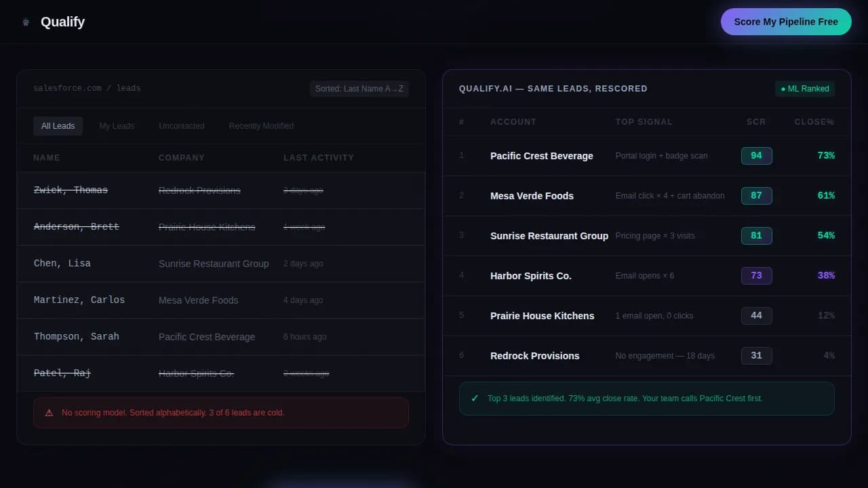Open ranked account Mesa Verde Foods
Viewport: 868px width, 488px height.
point(532,196)
